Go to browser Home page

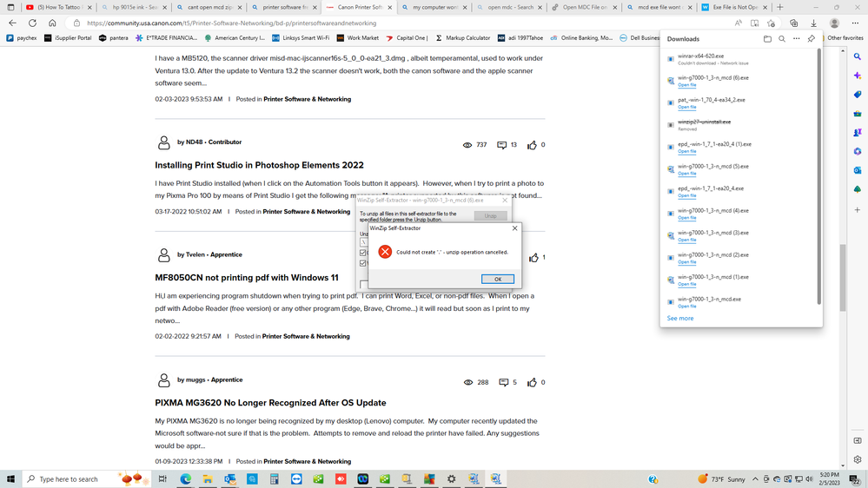[x=52, y=23]
